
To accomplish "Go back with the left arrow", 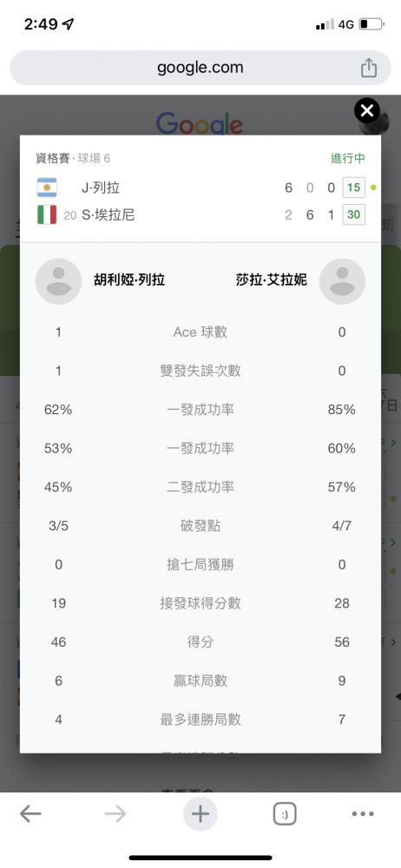I will 30,813.
